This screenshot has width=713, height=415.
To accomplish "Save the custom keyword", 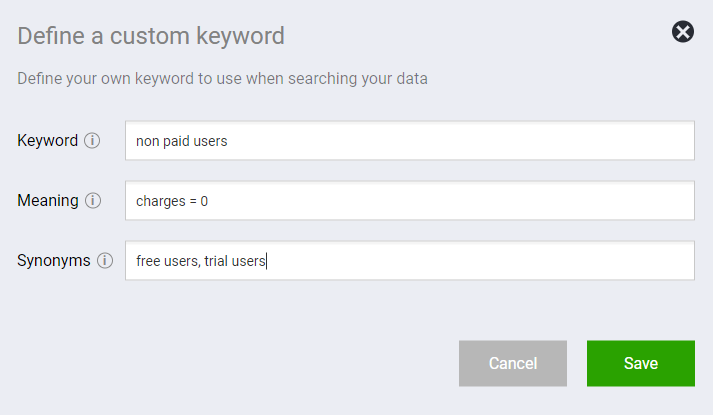I will click(641, 363).
